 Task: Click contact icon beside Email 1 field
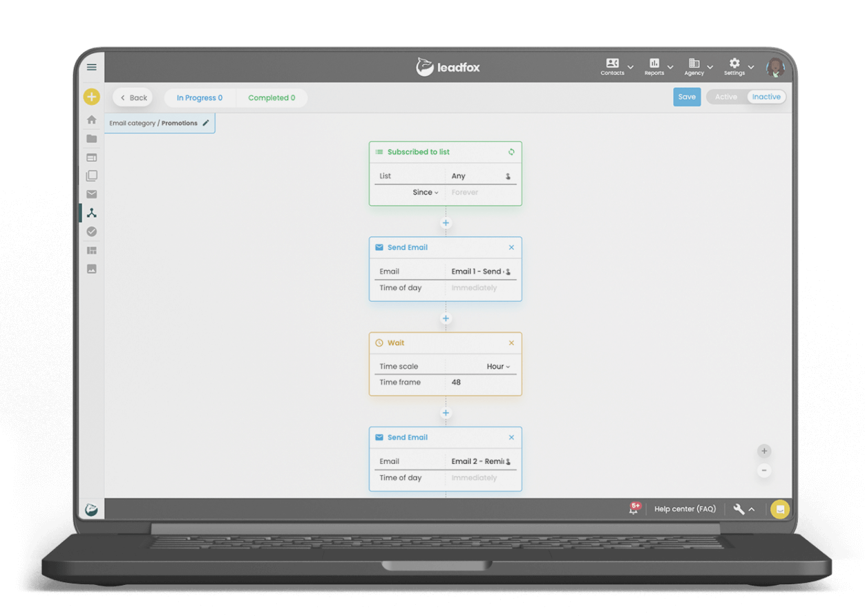point(508,272)
